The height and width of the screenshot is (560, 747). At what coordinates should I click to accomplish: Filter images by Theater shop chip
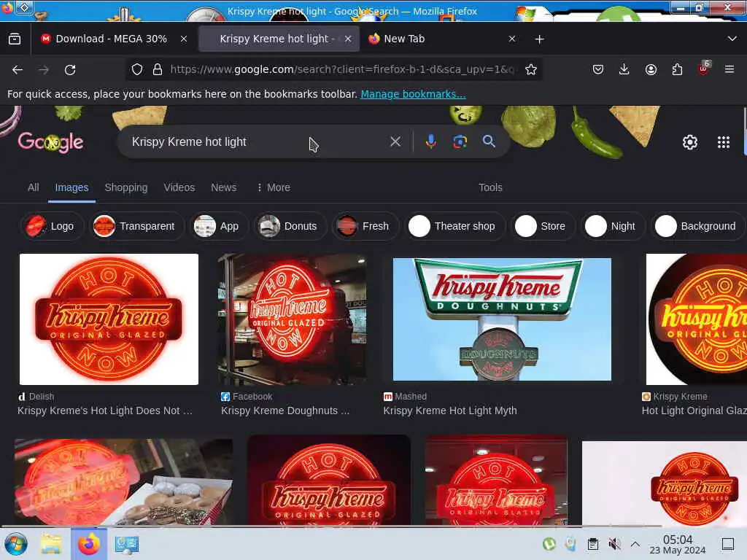click(454, 226)
